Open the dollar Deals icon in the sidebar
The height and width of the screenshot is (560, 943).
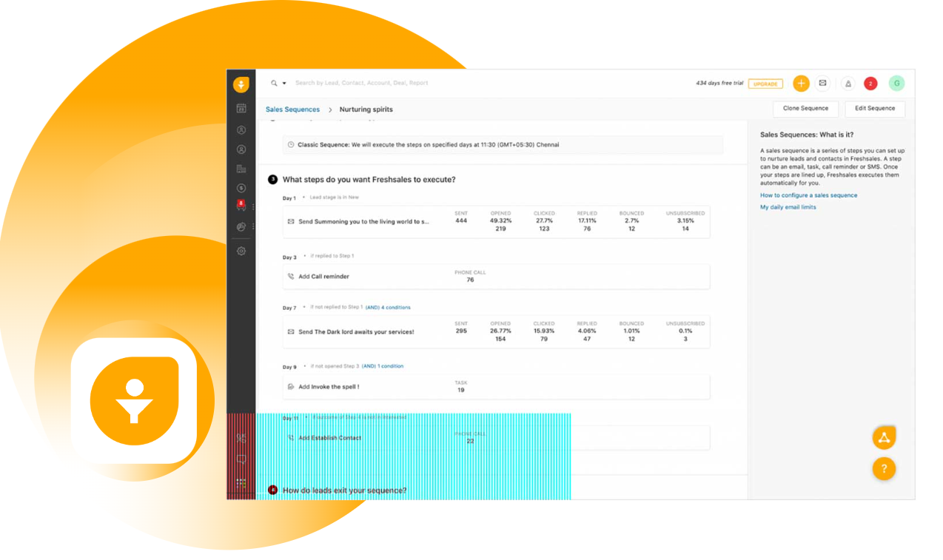[x=241, y=188]
